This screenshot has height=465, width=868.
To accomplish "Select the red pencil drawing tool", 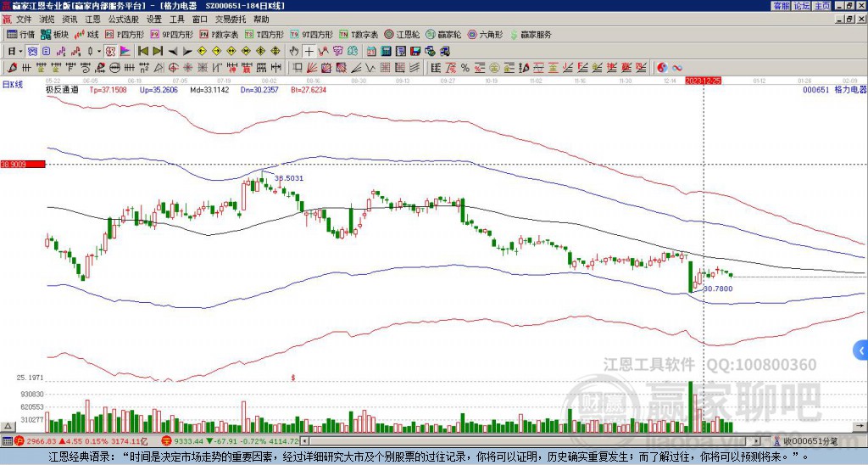I will (12, 68).
